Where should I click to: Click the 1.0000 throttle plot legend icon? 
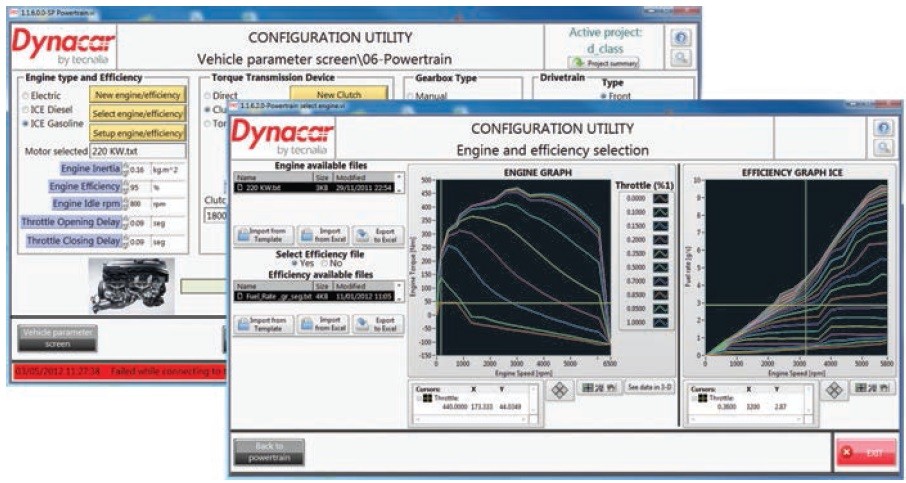click(x=660, y=322)
